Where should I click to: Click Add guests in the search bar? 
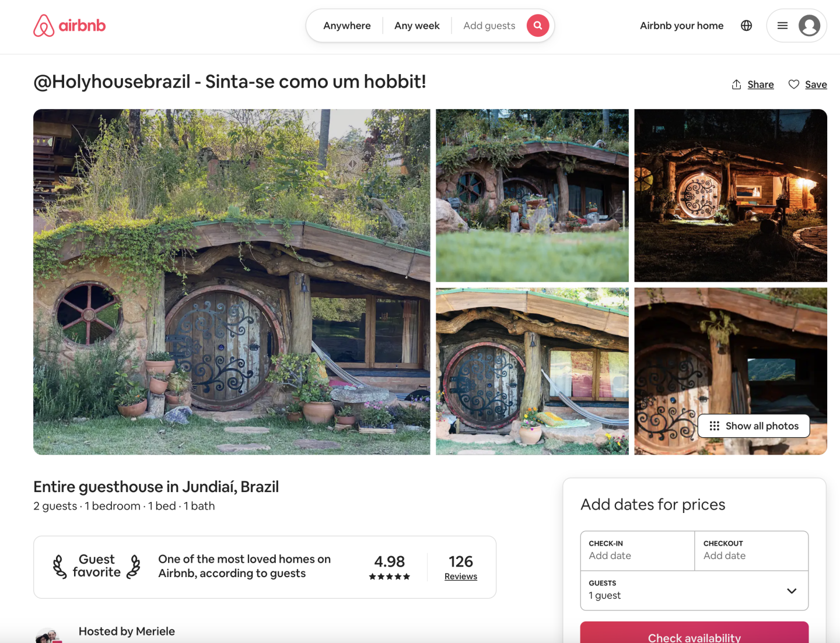(x=489, y=26)
